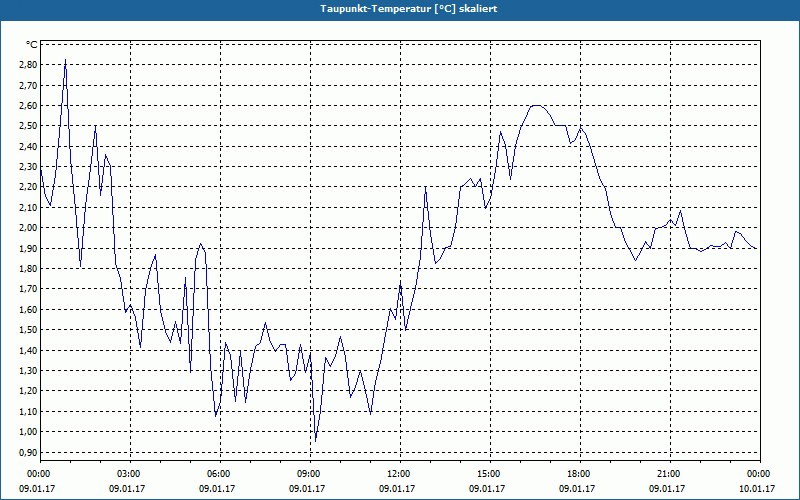
Task: Select the 1,60 y-axis label
Action: [x=29, y=310]
